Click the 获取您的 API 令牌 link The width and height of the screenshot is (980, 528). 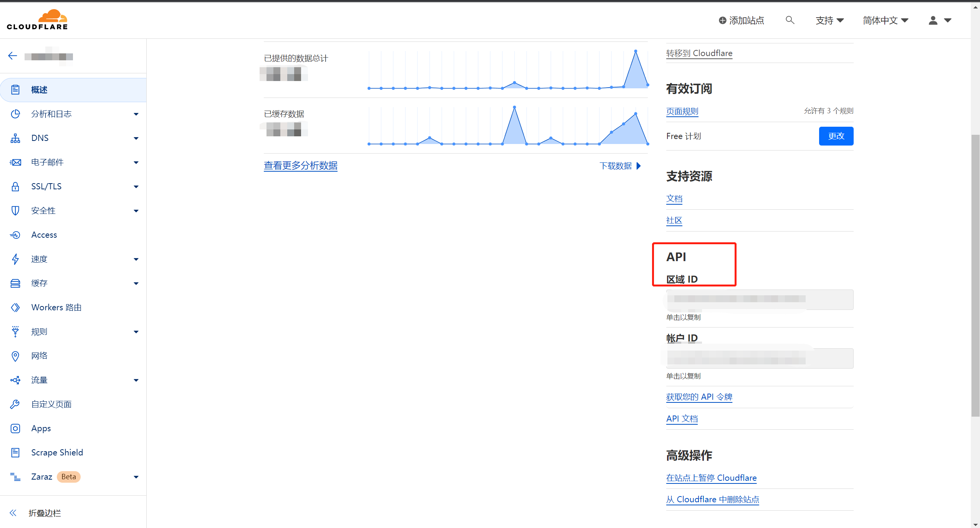point(699,397)
